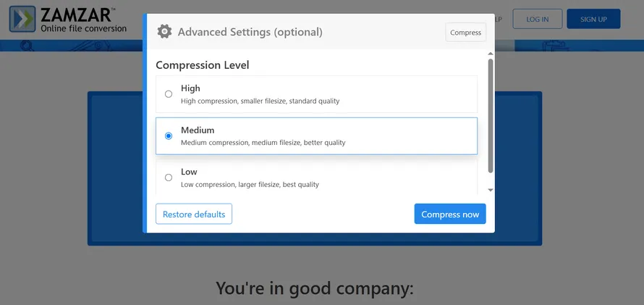Click the SIGN UP button
This screenshot has height=305, width=644.
[593, 19]
